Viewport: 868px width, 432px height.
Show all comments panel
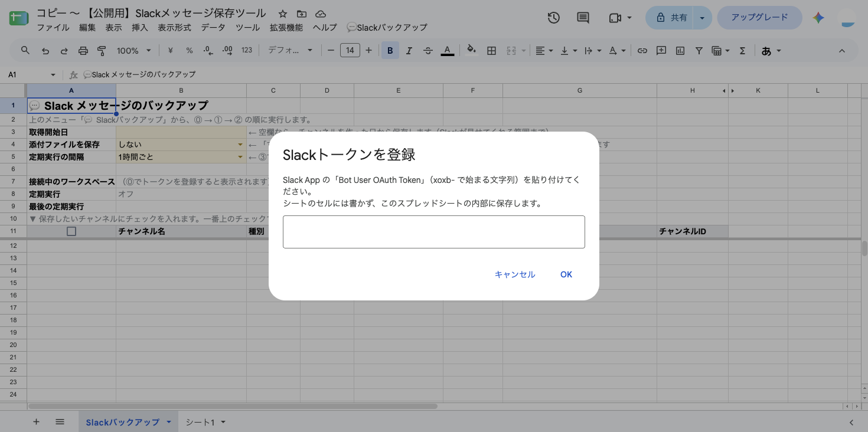(x=583, y=18)
